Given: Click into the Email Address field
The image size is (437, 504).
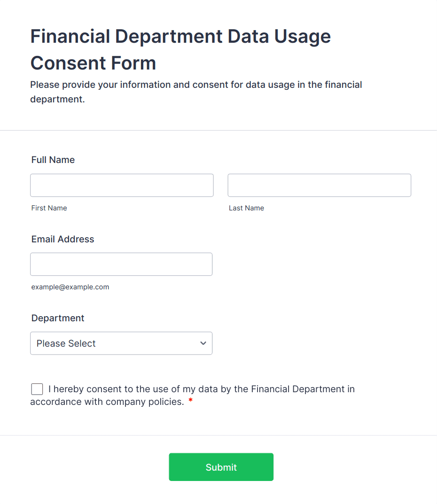Looking at the screenshot, I should pyautogui.click(x=121, y=264).
